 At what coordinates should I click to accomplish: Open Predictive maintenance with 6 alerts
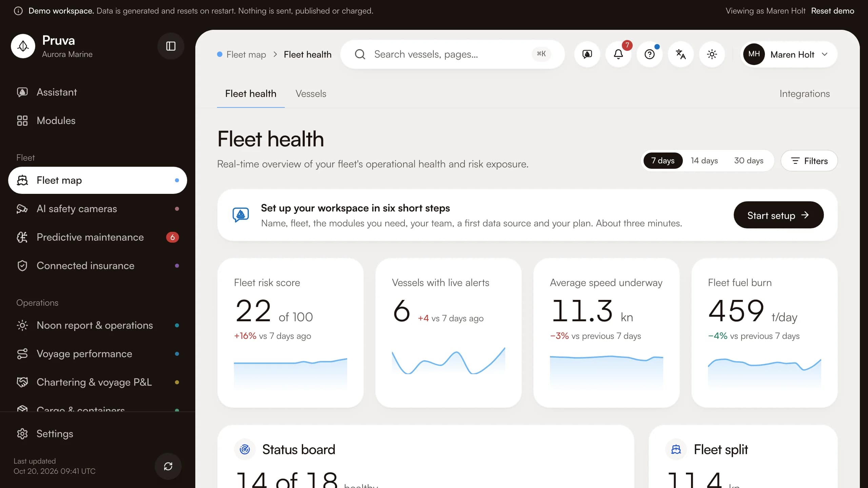98,237
